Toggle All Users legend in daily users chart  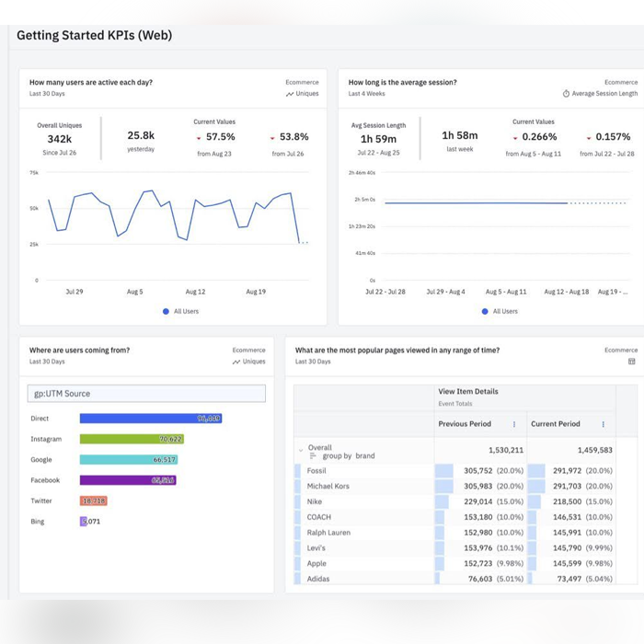[180, 311]
